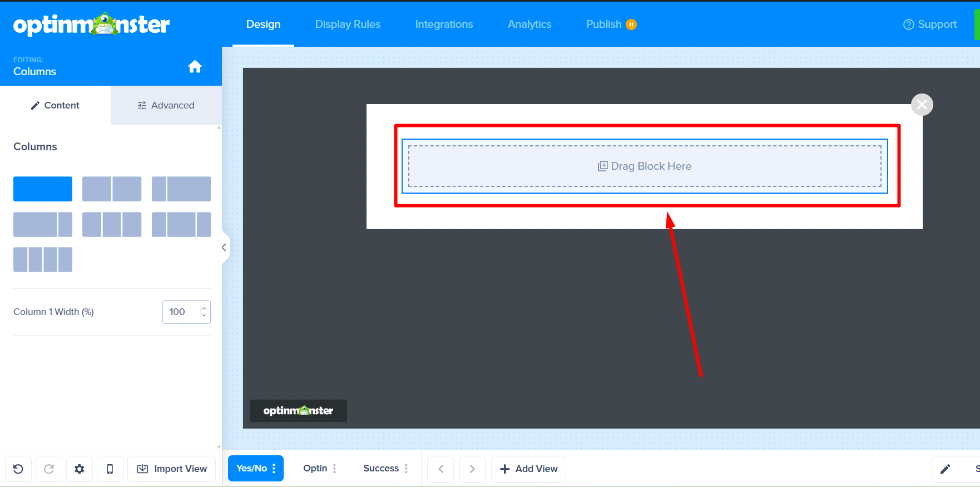Open the Display Rules tab

pos(348,24)
